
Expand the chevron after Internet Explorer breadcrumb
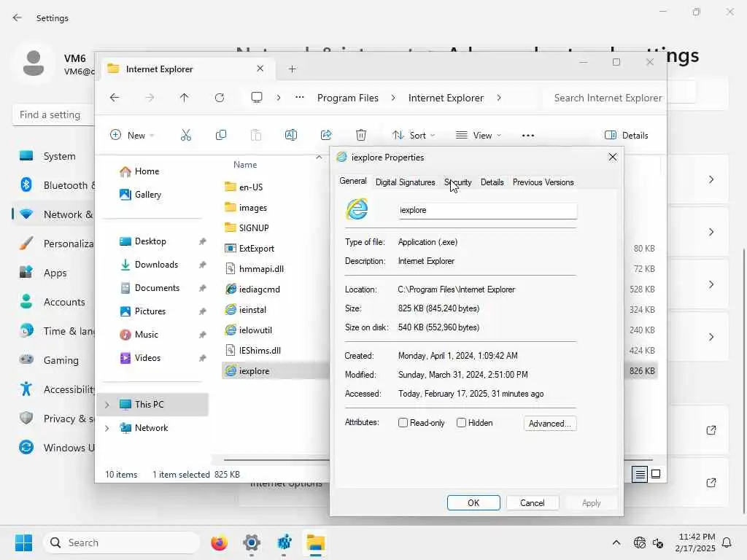click(x=499, y=98)
